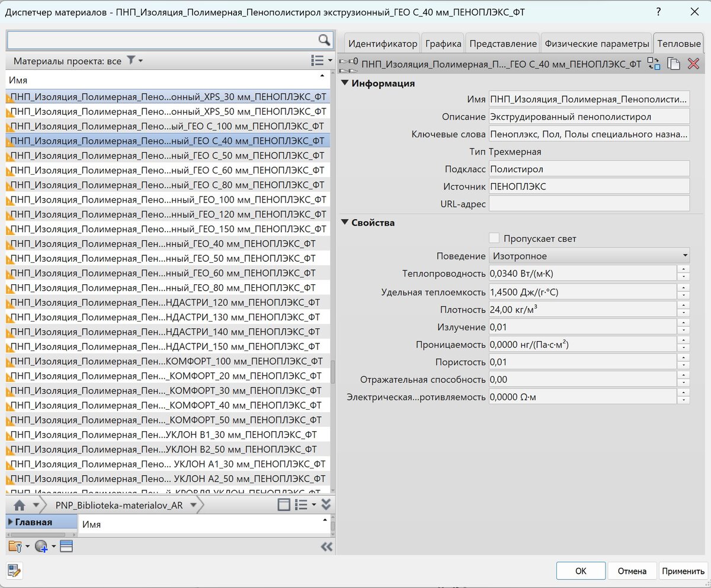
Task: Click the Плотность 24,00 кг/м³ value
Action: (x=583, y=309)
